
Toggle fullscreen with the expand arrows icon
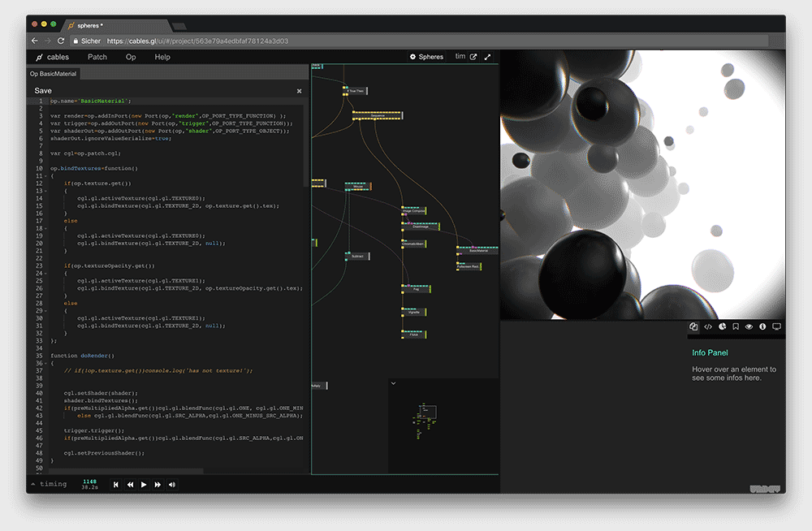488,57
